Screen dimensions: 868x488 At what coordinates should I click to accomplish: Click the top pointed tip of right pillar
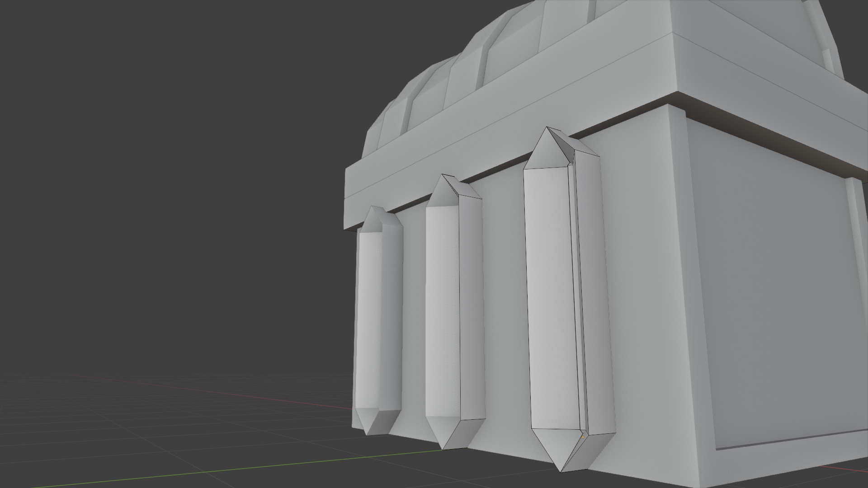(547, 128)
